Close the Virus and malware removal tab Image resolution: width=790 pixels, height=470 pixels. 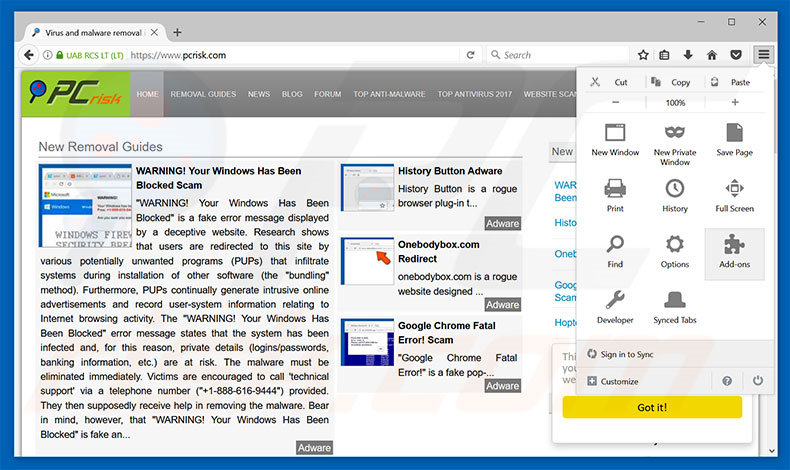(x=154, y=32)
